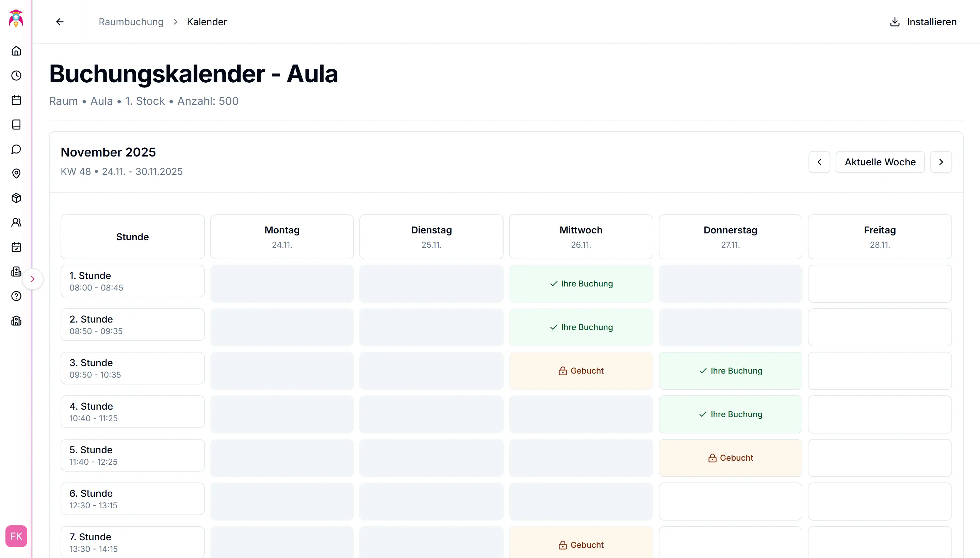The width and height of the screenshot is (980, 558).
Task: Click the help question mark icon
Action: pyautogui.click(x=16, y=296)
